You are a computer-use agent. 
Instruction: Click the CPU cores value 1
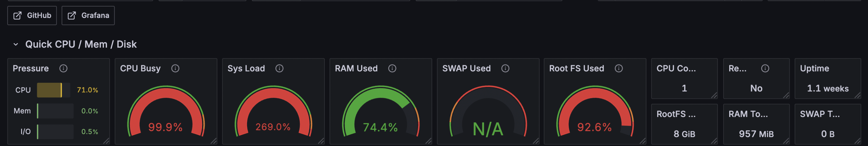(684, 88)
